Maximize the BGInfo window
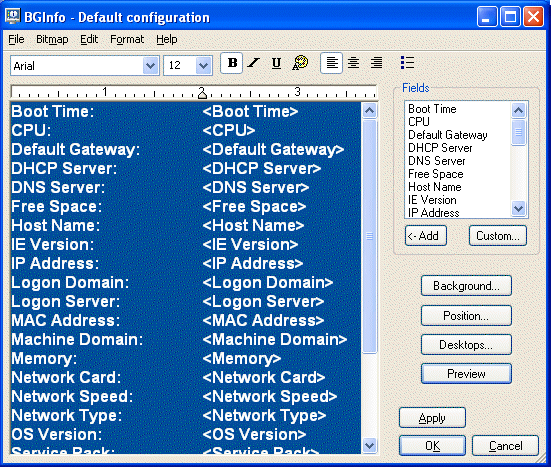The image size is (551, 467). 510,17
